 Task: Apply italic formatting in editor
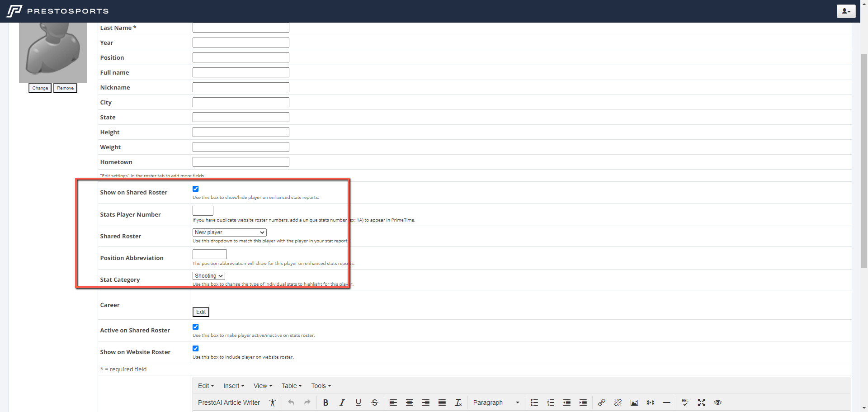coord(342,403)
